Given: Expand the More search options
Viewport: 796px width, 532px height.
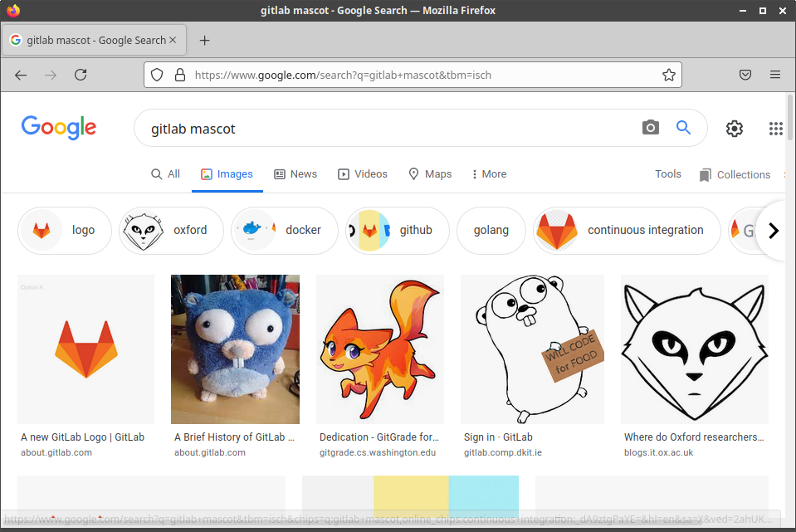Looking at the screenshot, I should 490,174.
